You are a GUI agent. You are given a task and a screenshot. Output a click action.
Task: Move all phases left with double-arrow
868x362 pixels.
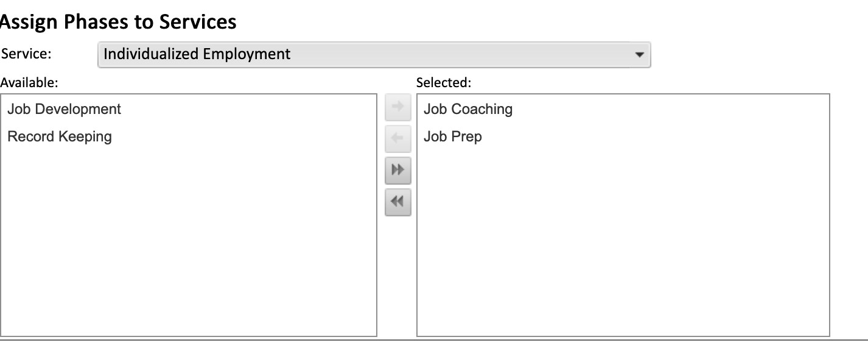coord(398,202)
